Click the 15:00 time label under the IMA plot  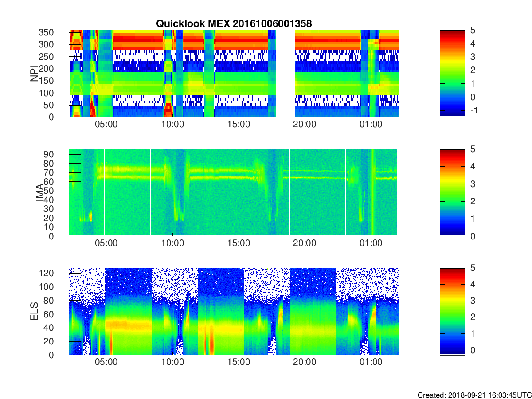pyautogui.click(x=239, y=243)
